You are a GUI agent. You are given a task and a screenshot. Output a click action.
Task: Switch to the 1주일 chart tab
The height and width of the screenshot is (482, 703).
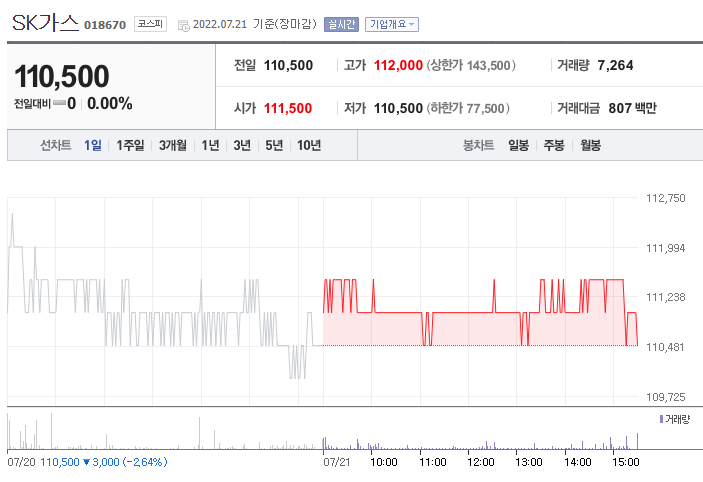click(130, 145)
